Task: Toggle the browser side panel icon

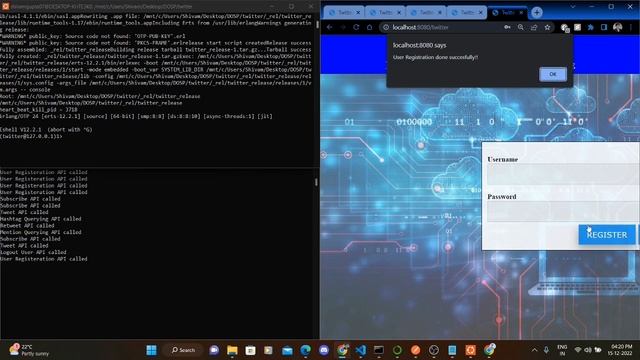Action: click(x=604, y=27)
